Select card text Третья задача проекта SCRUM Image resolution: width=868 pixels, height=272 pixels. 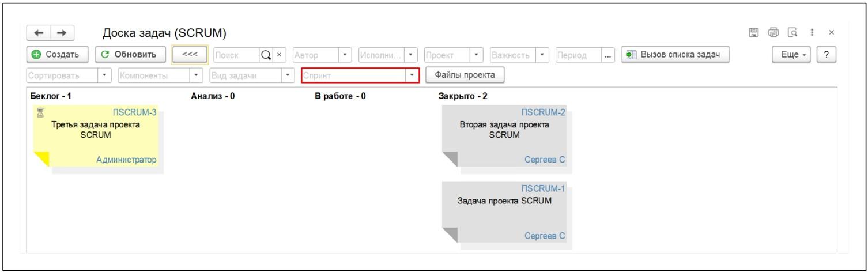click(96, 130)
